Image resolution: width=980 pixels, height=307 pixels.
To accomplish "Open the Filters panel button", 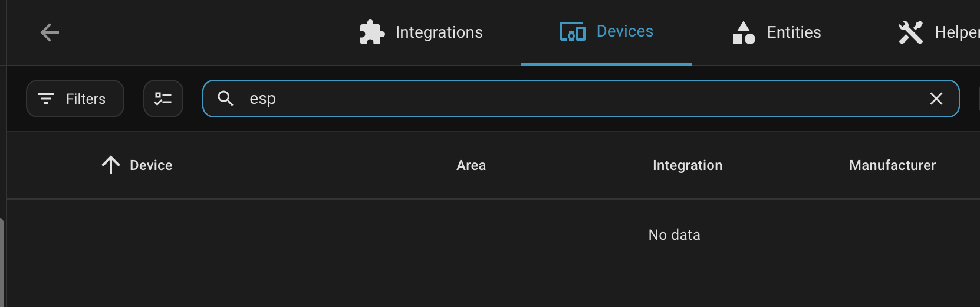I will [x=75, y=99].
